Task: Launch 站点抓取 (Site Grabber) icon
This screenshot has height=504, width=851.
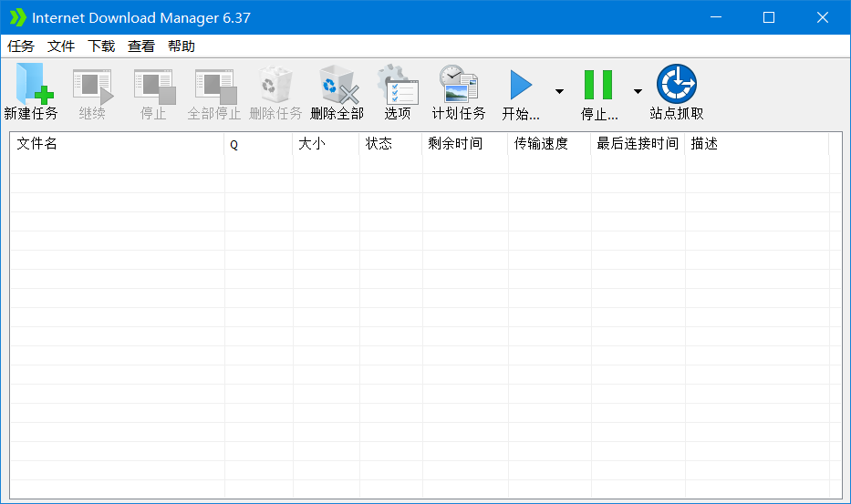Action: (676, 84)
